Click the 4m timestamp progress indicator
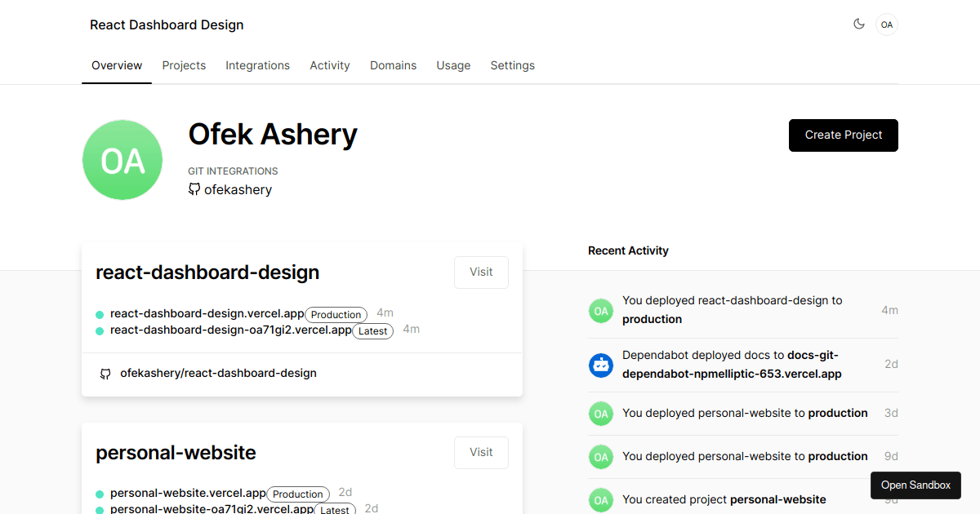Screen dimensions: 980x514 tap(385, 312)
